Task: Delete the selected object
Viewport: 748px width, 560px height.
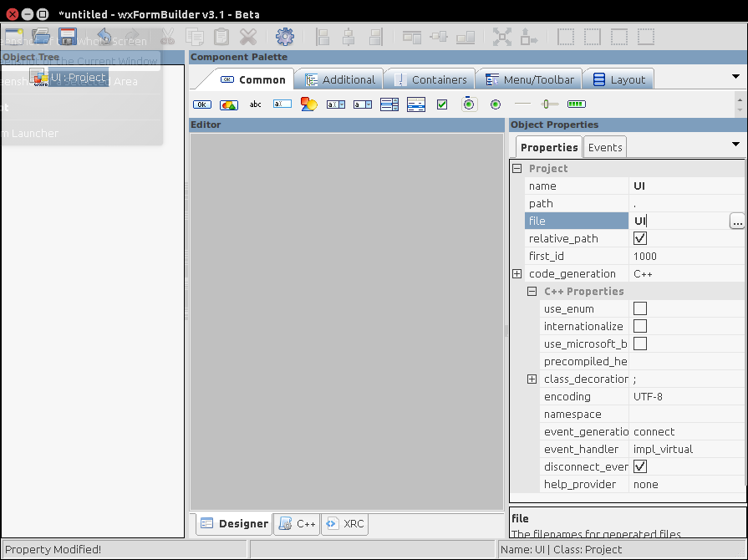Action: 248,37
